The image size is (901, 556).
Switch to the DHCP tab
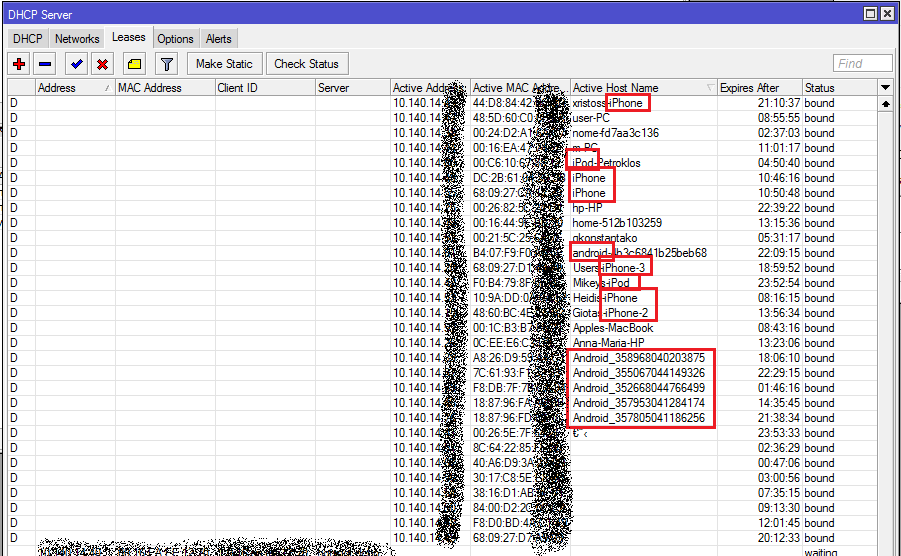pos(27,39)
